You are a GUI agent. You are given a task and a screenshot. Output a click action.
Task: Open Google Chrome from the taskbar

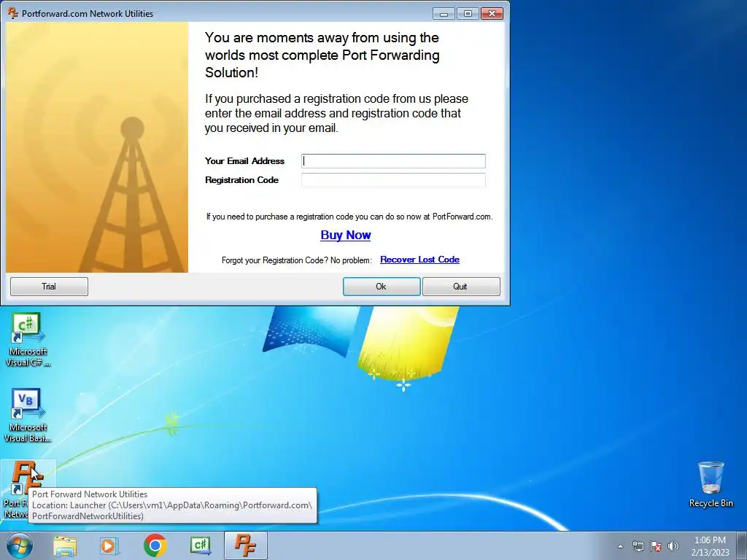155,545
